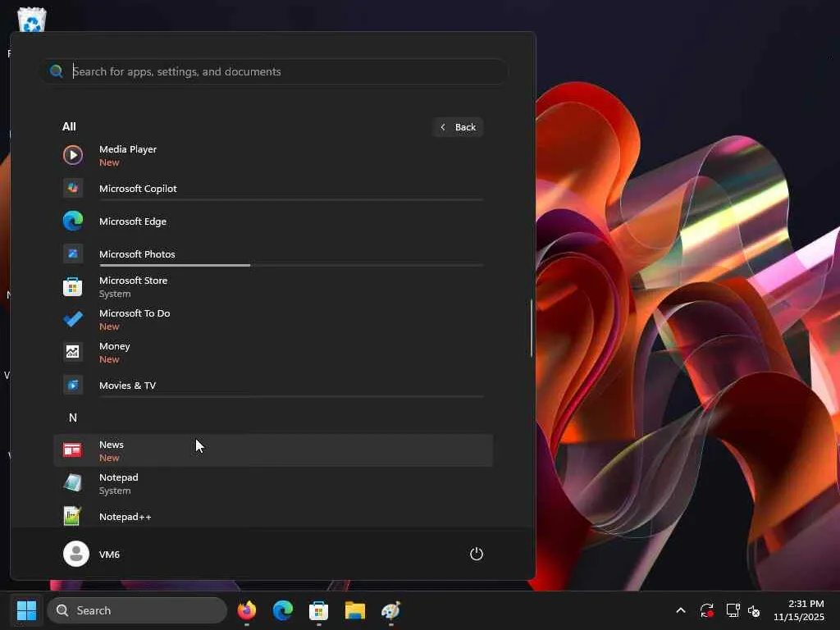Open the Movies & TV icon
840x630 pixels.
(x=73, y=385)
